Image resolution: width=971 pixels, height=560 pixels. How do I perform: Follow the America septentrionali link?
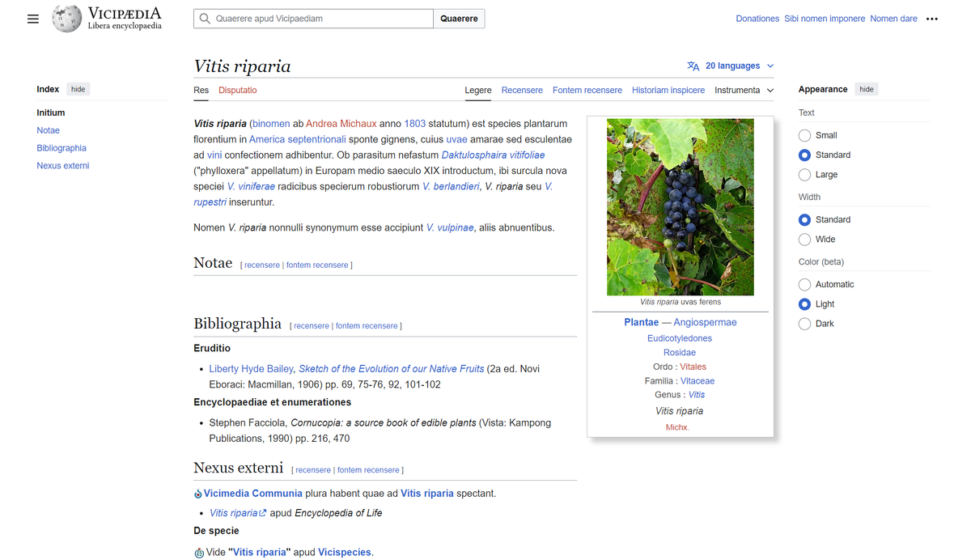click(298, 140)
